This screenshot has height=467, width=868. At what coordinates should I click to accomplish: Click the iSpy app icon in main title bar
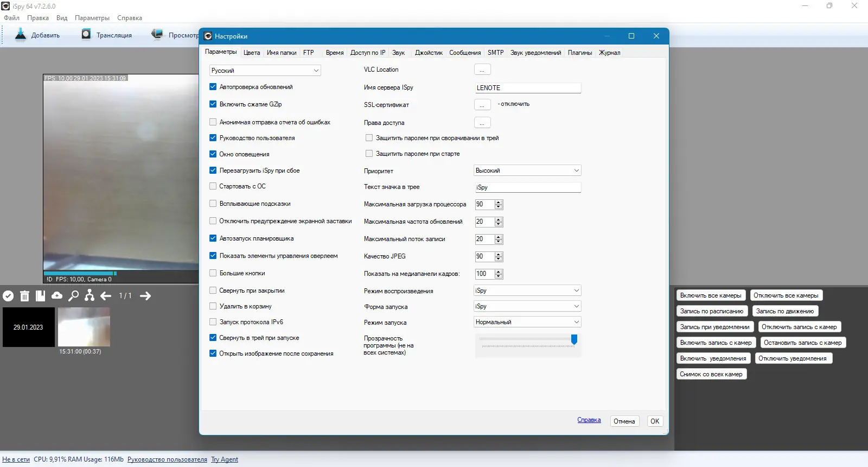[5, 6]
